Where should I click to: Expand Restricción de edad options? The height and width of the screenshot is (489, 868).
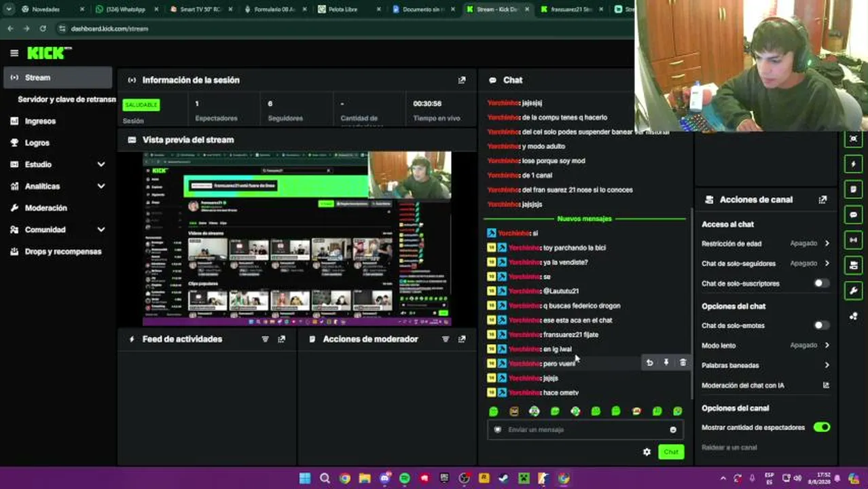pos(827,243)
